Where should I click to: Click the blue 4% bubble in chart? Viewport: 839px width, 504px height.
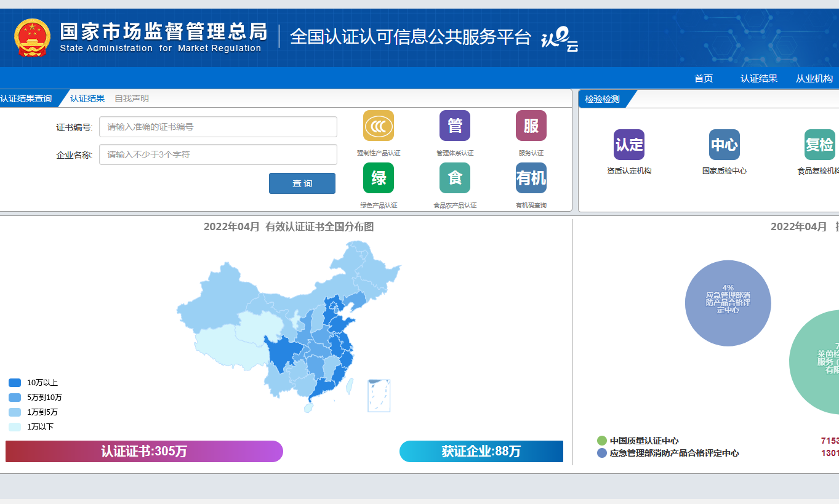(x=728, y=303)
